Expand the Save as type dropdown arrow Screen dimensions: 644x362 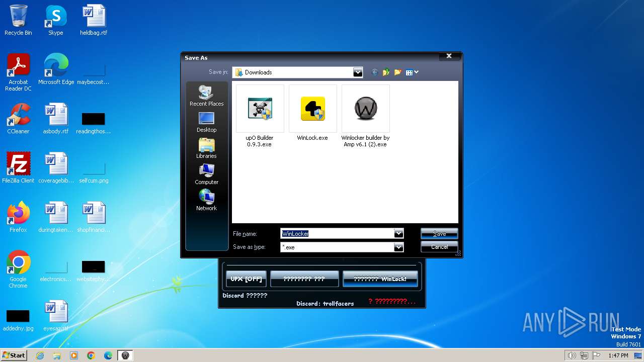point(398,247)
